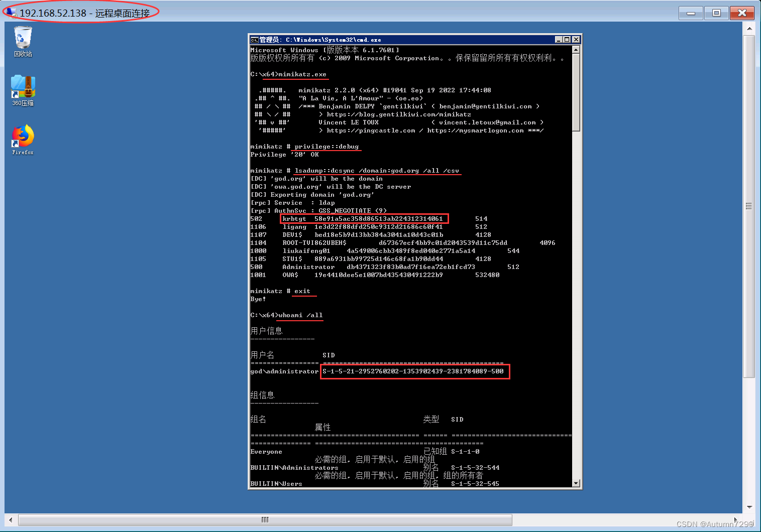Click the remote desktop horizontal scroll left arrow

(x=11, y=519)
